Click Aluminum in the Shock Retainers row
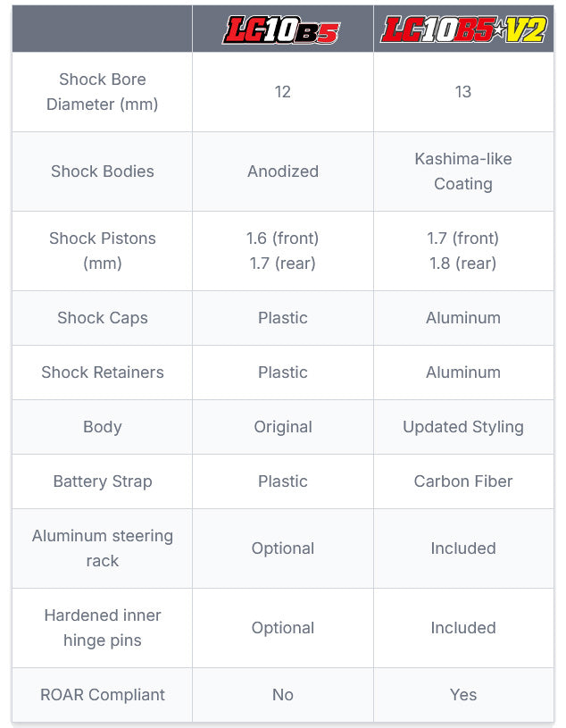Image resolution: width=566 pixels, height=728 pixels. pos(463,372)
